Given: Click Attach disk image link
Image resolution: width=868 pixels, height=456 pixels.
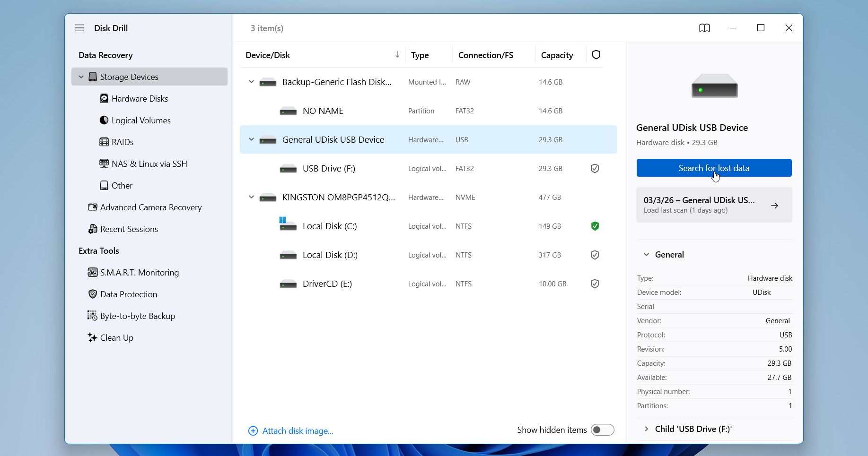Looking at the screenshot, I should (x=297, y=431).
